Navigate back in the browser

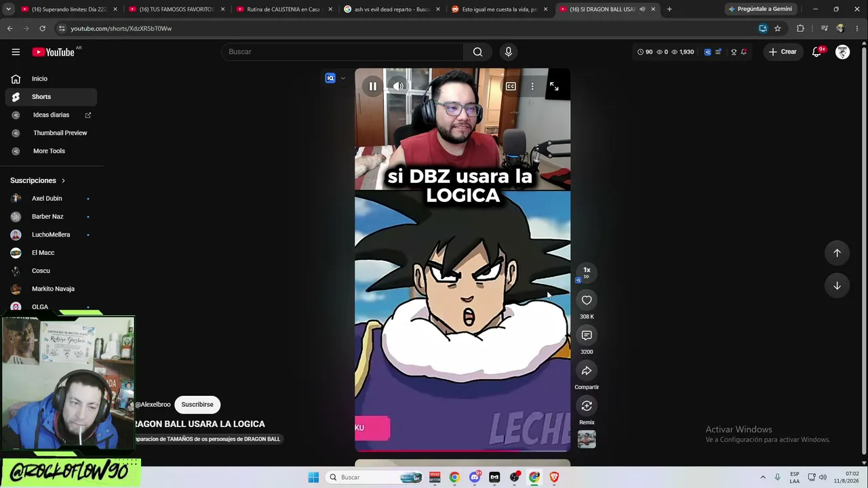[9, 28]
